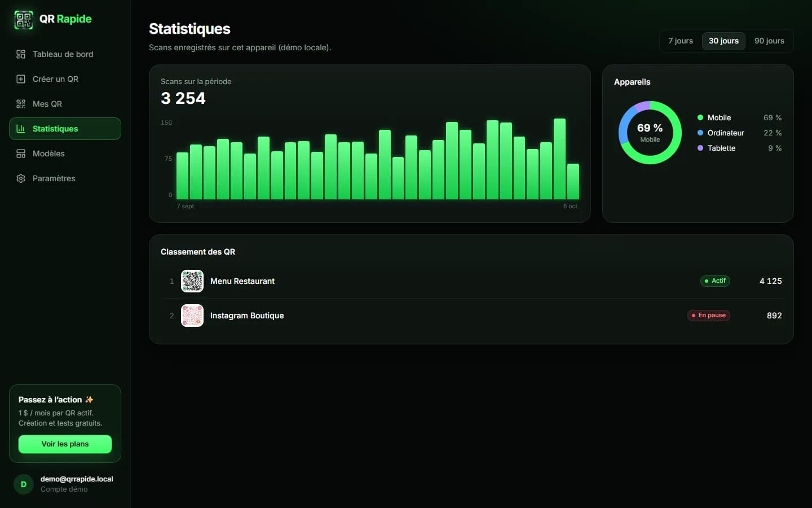The width and height of the screenshot is (812, 508).
Task: Click the Tableau de bord grid icon
Action: pos(21,54)
